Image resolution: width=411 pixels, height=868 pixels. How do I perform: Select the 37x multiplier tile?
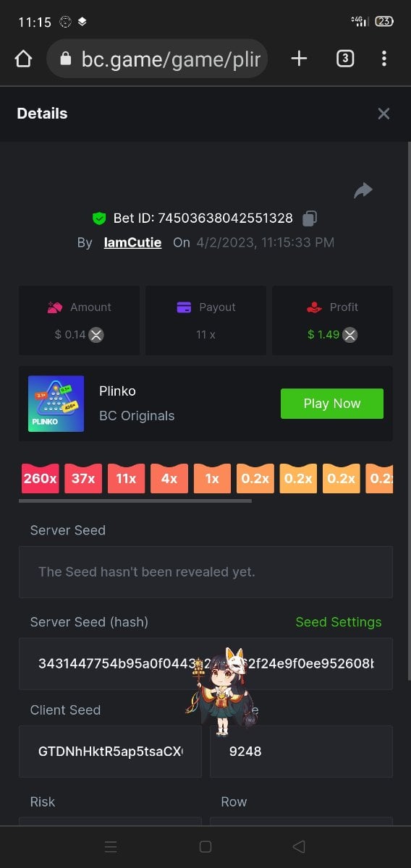coord(83,479)
